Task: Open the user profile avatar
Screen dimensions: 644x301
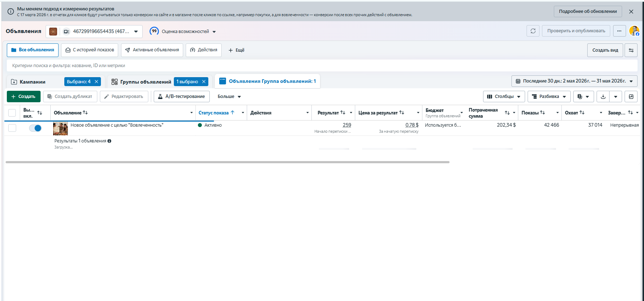Action: tap(634, 31)
